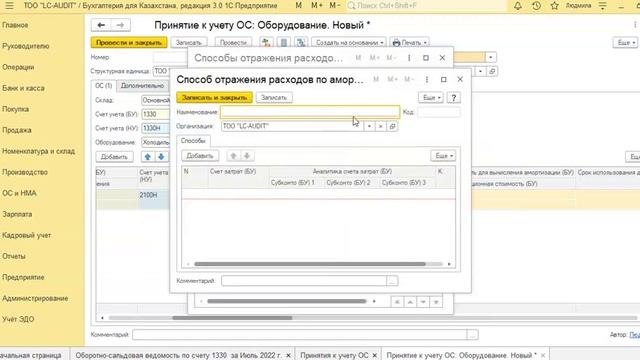Go to next record in list dialog
640x360 pixels.
pyautogui.click(x=423, y=302)
